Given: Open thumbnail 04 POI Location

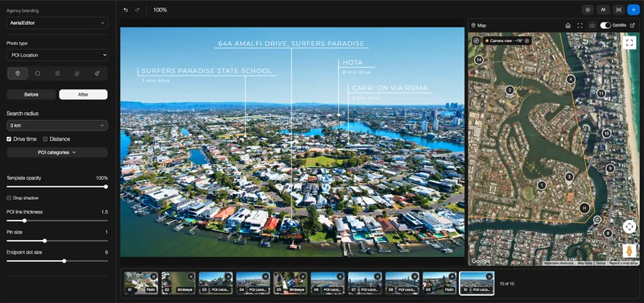Looking at the screenshot, I should pyautogui.click(x=253, y=284).
